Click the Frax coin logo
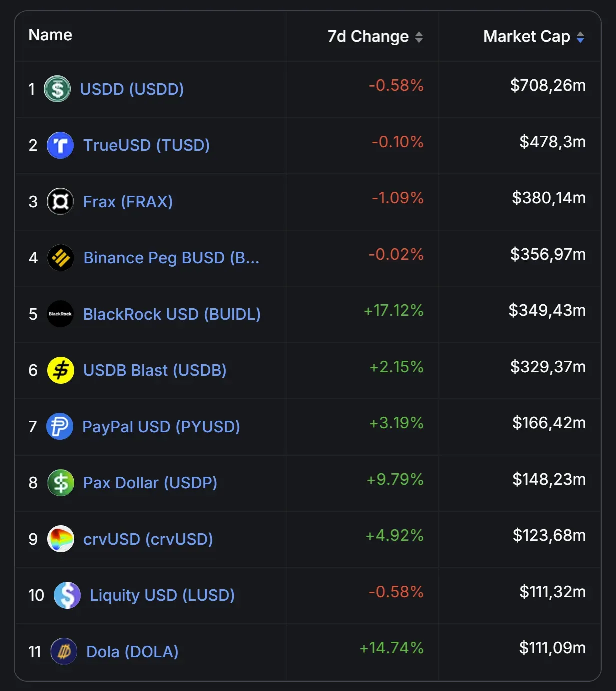Viewport: 616px width, 691px height. tap(60, 202)
